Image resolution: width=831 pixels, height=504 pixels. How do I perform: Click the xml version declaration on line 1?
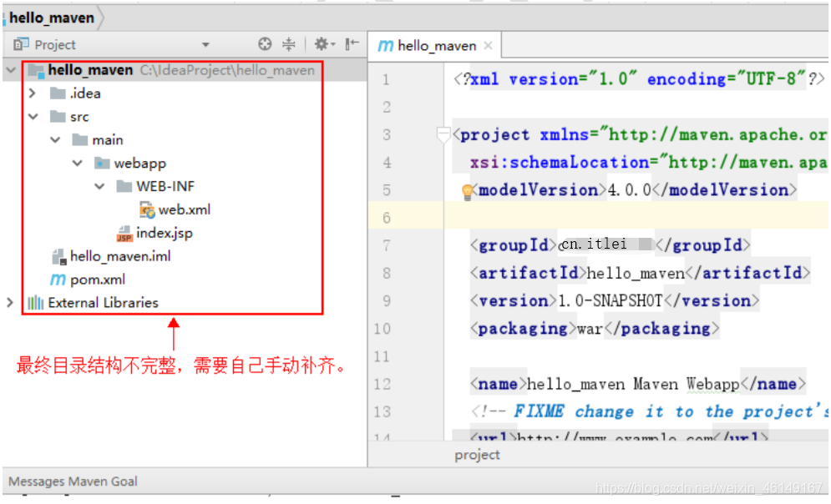tap(639, 79)
